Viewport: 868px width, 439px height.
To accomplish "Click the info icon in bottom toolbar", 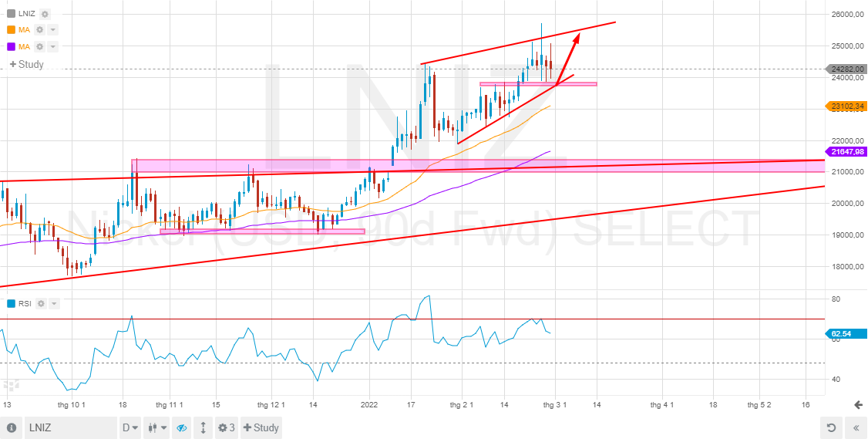I will click(12, 427).
